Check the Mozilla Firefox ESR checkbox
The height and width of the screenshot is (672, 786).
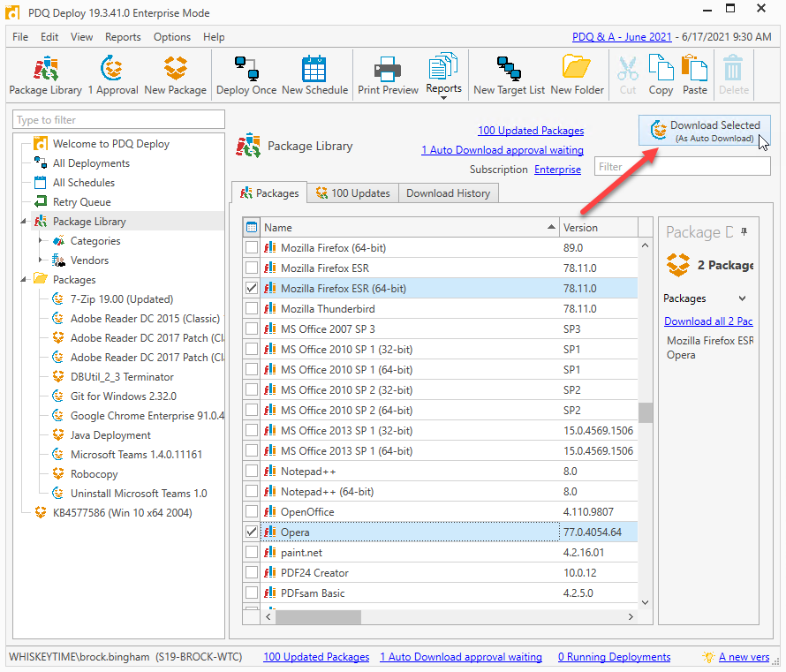tap(252, 268)
